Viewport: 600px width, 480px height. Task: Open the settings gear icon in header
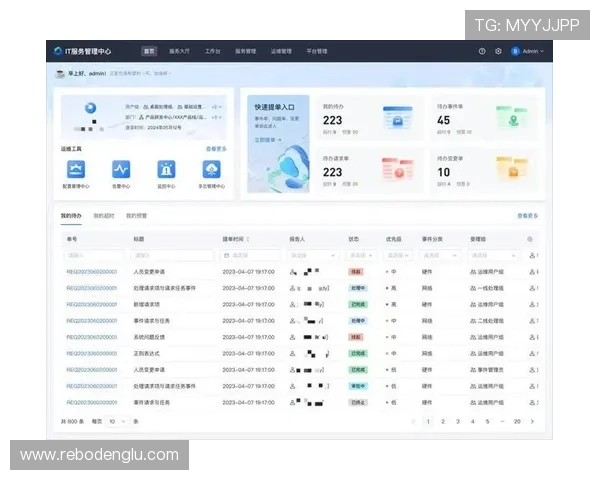(498, 51)
